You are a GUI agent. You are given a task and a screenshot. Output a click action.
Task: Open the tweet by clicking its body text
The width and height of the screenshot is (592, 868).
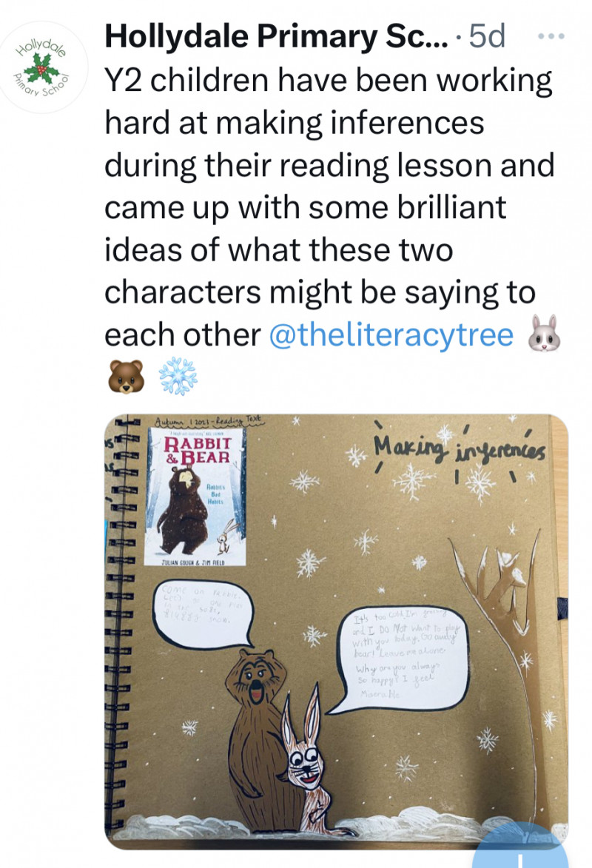(x=329, y=208)
